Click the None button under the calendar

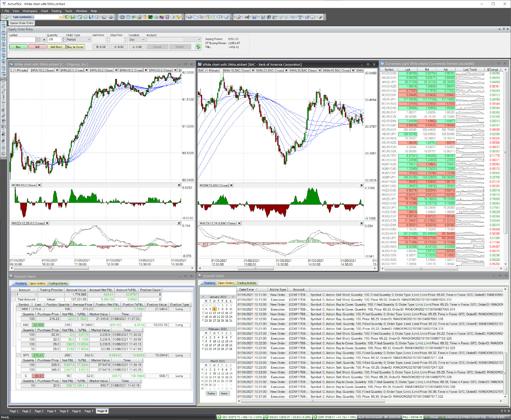224,393
